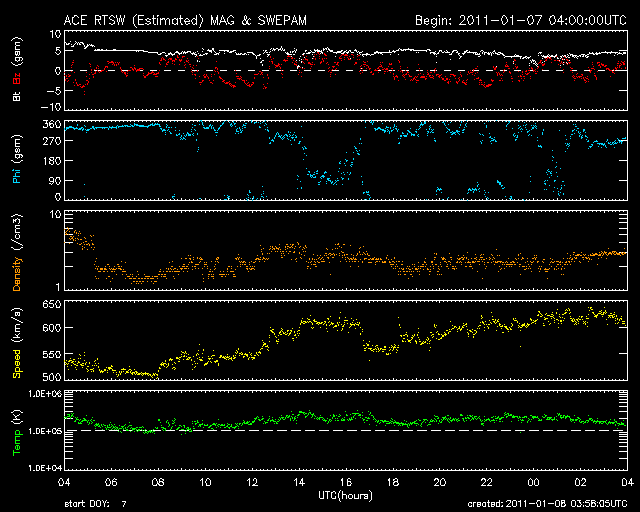Click the '600' tick on speed axis
640x512 pixels.
51,327
